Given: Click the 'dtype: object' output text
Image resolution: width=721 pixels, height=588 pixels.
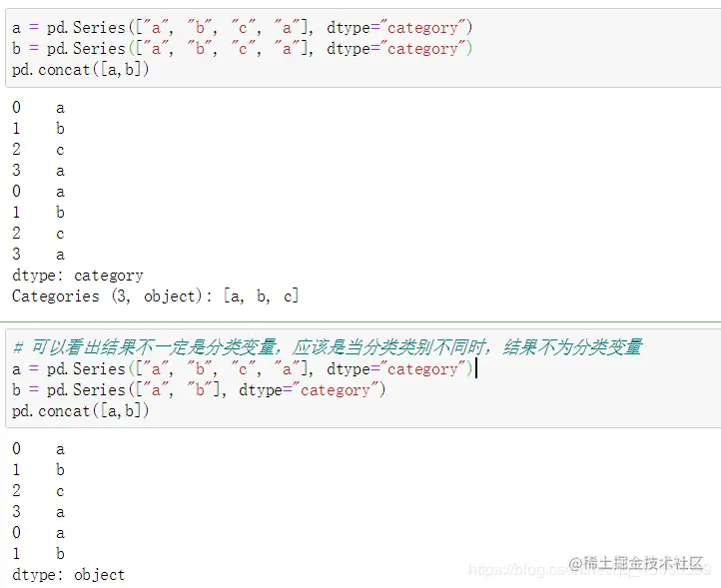Looking at the screenshot, I should [x=69, y=575].
